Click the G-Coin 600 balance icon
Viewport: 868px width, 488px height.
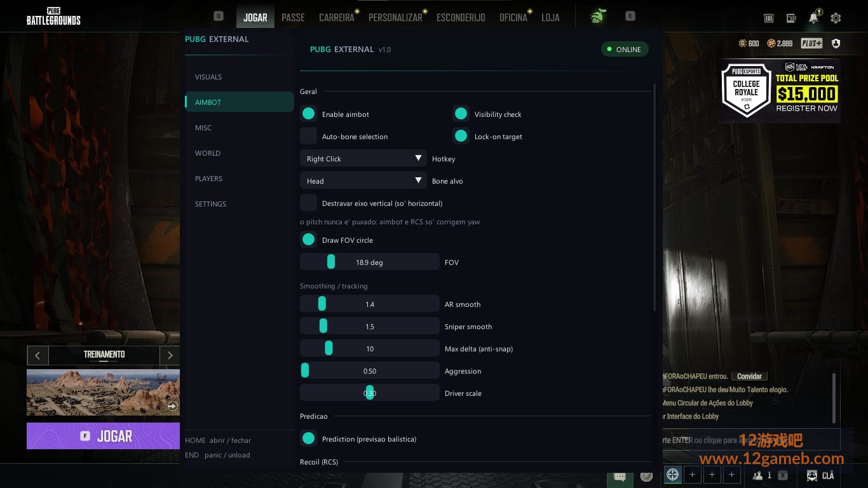tap(742, 43)
